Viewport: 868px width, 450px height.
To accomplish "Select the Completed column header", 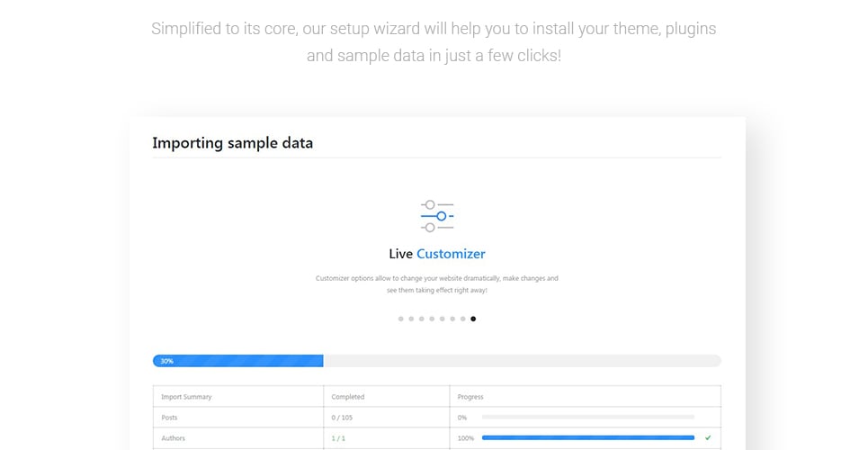I will pyautogui.click(x=347, y=397).
